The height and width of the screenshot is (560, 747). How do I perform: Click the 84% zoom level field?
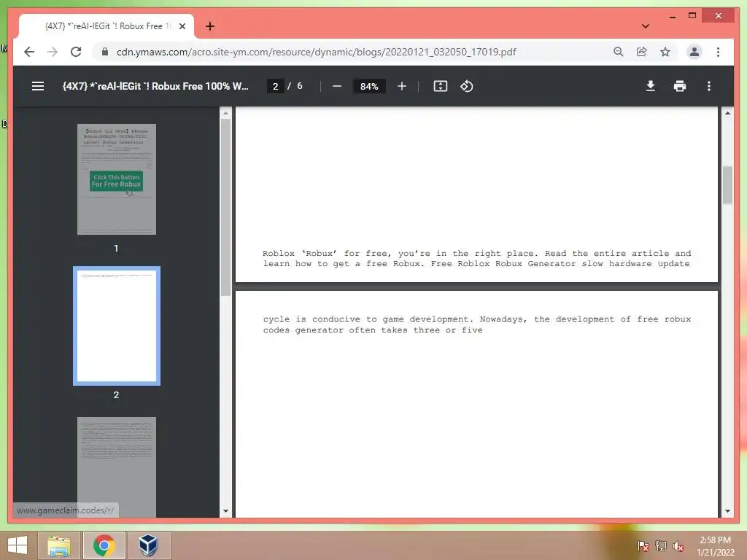369,86
